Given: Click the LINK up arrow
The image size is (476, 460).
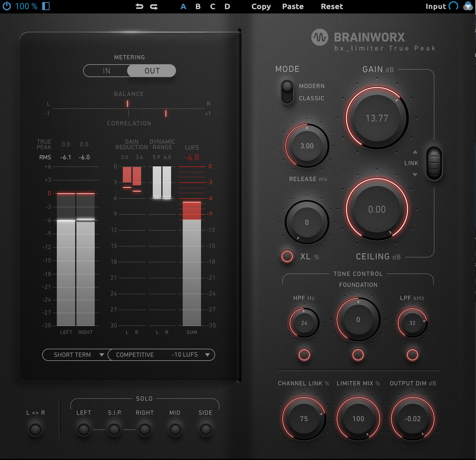Looking at the screenshot, I should [x=415, y=152].
